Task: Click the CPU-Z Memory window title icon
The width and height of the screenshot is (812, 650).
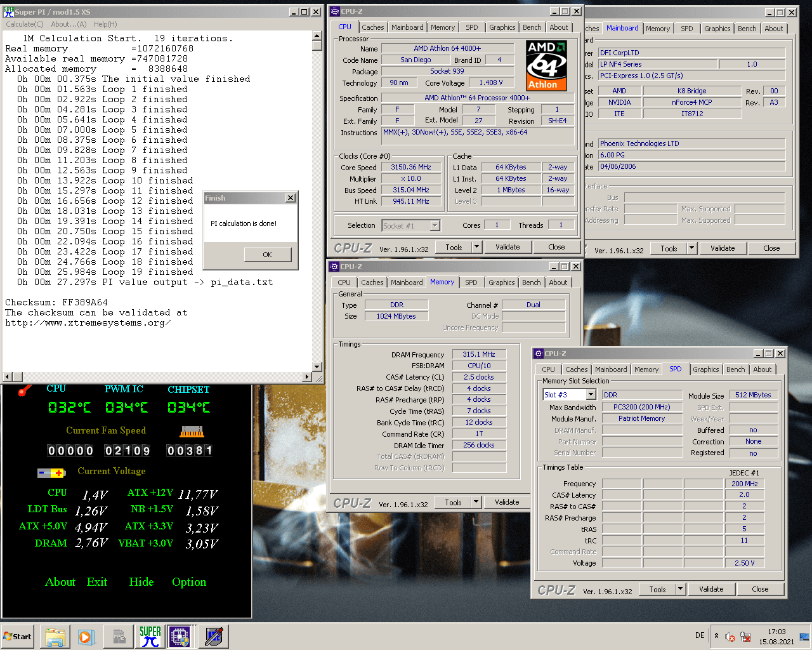Action: (x=335, y=267)
